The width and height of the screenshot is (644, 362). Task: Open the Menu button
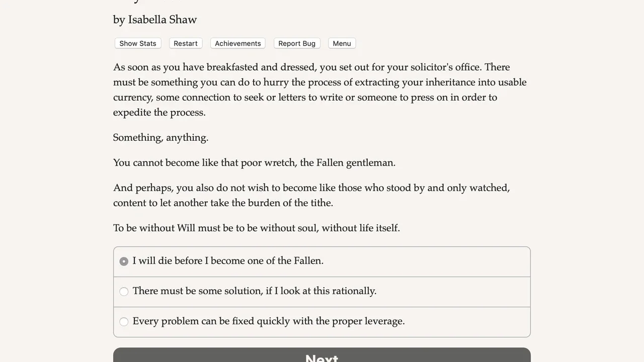(342, 43)
